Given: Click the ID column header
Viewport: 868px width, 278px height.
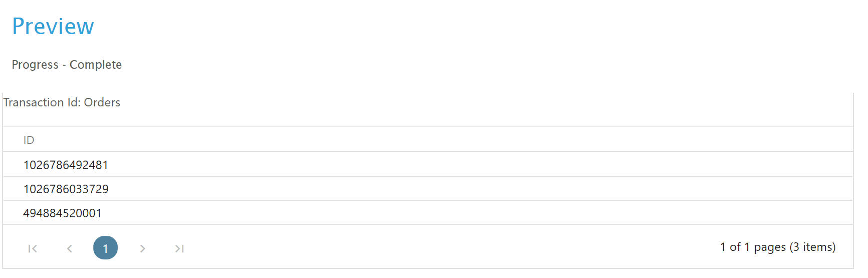Looking at the screenshot, I should point(29,141).
